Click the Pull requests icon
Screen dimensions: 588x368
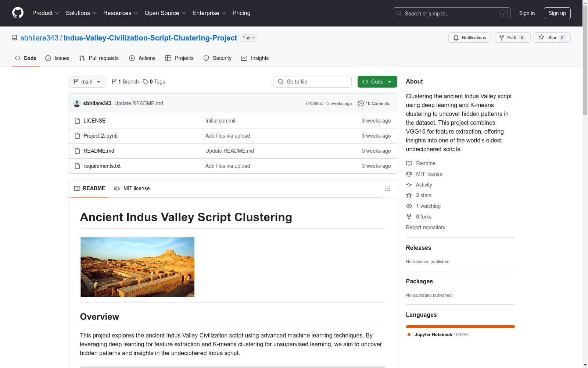pos(82,58)
